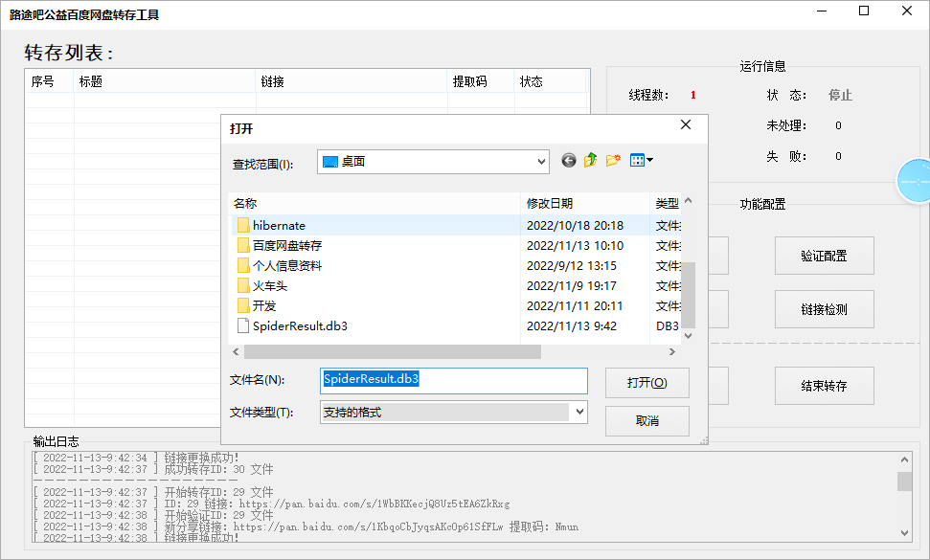Select the 百度网盘转存 folder name
The image size is (930, 560).
(287, 245)
